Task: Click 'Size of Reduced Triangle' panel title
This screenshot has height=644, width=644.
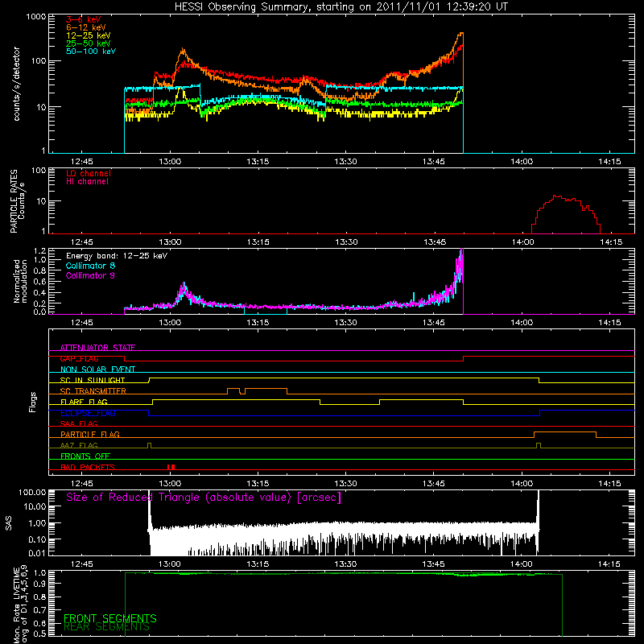Action: tap(204, 497)
